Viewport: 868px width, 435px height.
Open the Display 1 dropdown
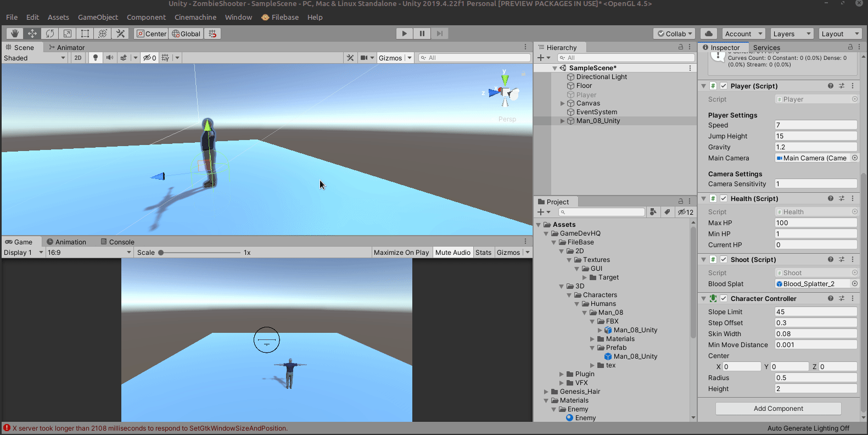pyautogui.click(x=23, y=253)
